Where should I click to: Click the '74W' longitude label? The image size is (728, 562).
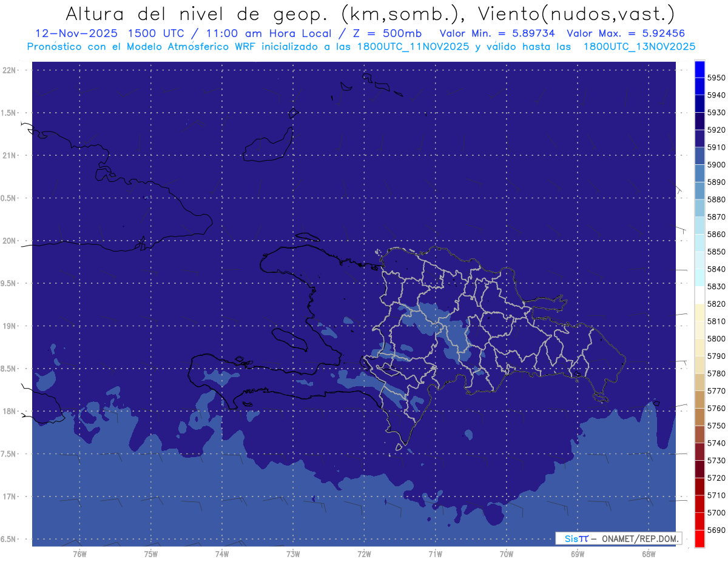[222, 554]
